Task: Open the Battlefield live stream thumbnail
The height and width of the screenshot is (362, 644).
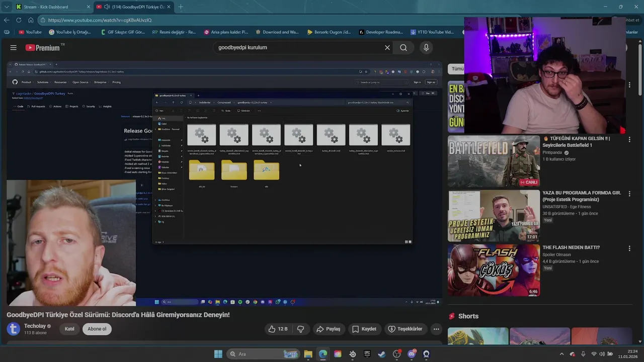Action: [494, 161]
